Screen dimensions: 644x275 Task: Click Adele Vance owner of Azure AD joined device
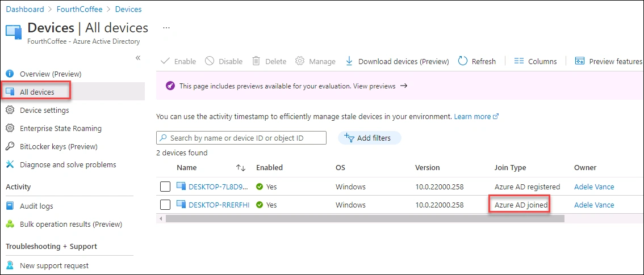pos(594,205)
